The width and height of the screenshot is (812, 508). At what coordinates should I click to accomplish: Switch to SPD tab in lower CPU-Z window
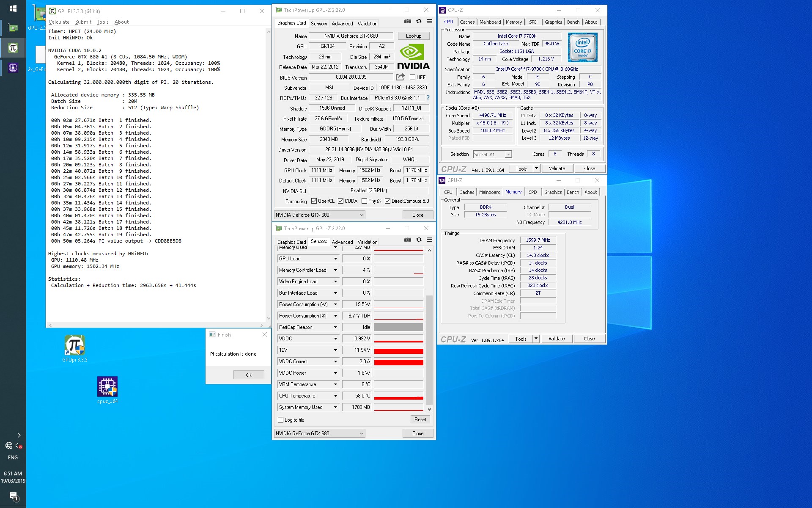[x=533, y=192]
